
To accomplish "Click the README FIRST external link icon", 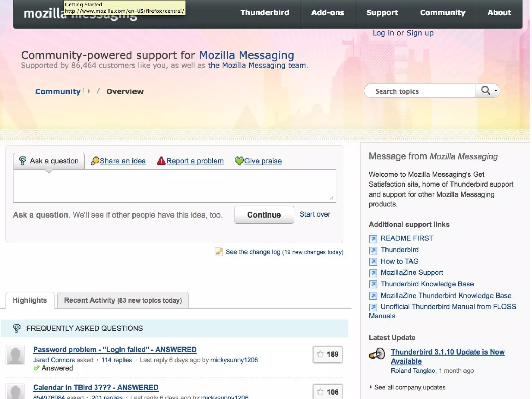I will tap(373, 239).
